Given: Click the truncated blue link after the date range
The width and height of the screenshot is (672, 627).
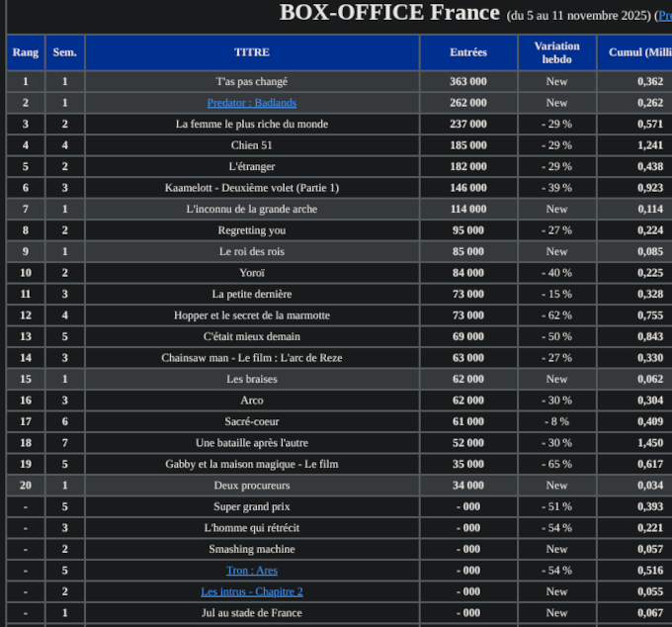Looking at the screenshot, I should click(x=664, y=16).
